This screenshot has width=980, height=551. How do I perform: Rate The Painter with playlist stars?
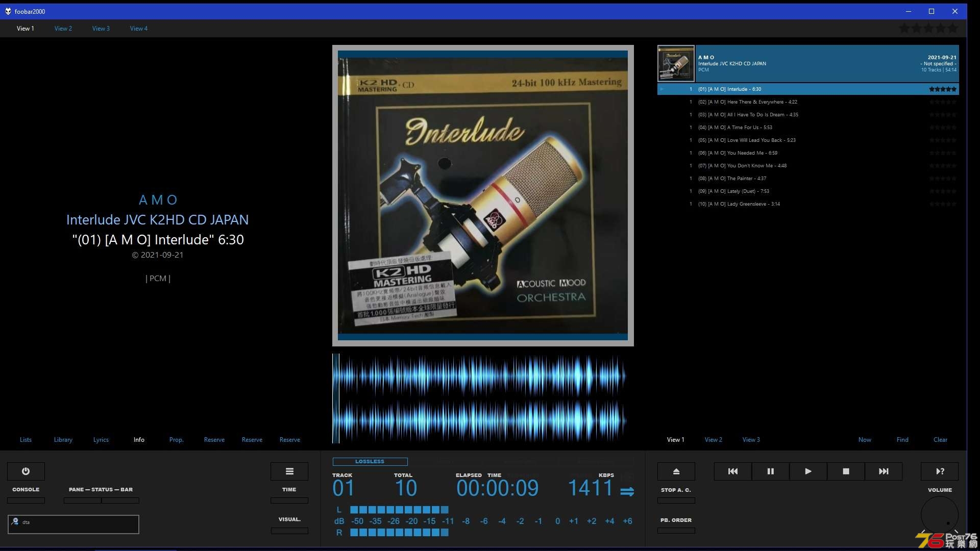coord(943,179)
